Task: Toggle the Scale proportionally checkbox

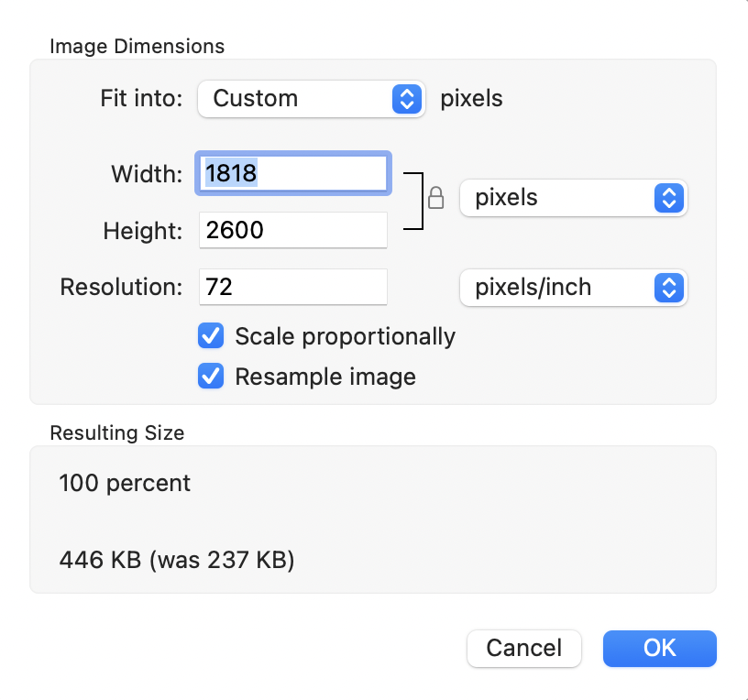Action: coord(211,336)
